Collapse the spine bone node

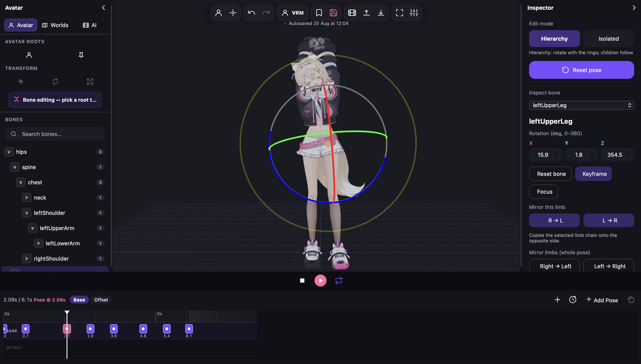15,167
